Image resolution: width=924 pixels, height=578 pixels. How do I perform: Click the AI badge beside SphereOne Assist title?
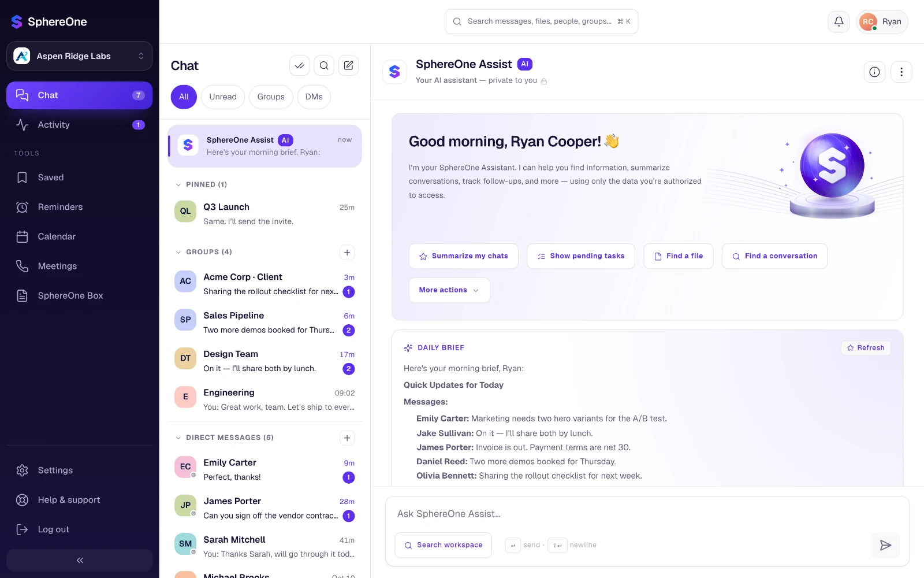click(x=524, y=64)
